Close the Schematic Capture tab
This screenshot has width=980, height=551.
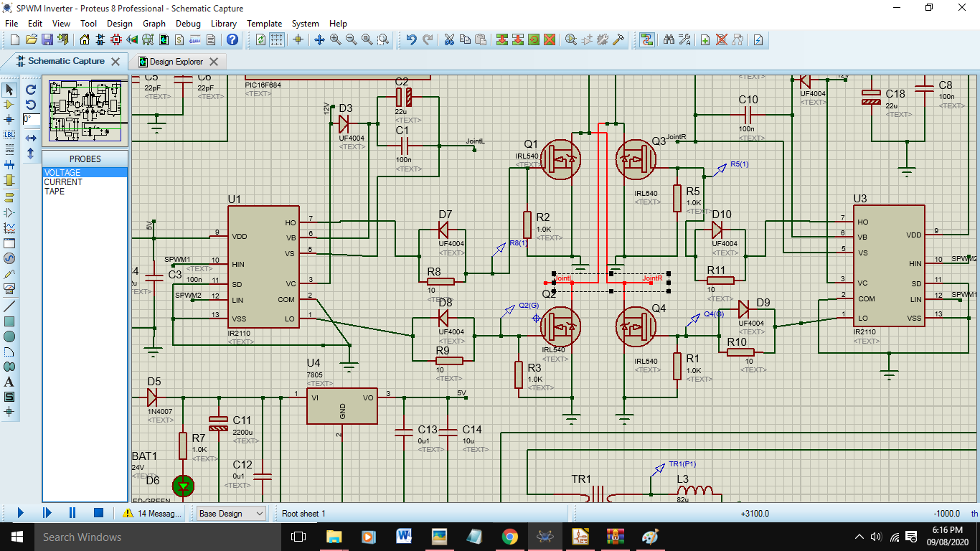[116, 62]
